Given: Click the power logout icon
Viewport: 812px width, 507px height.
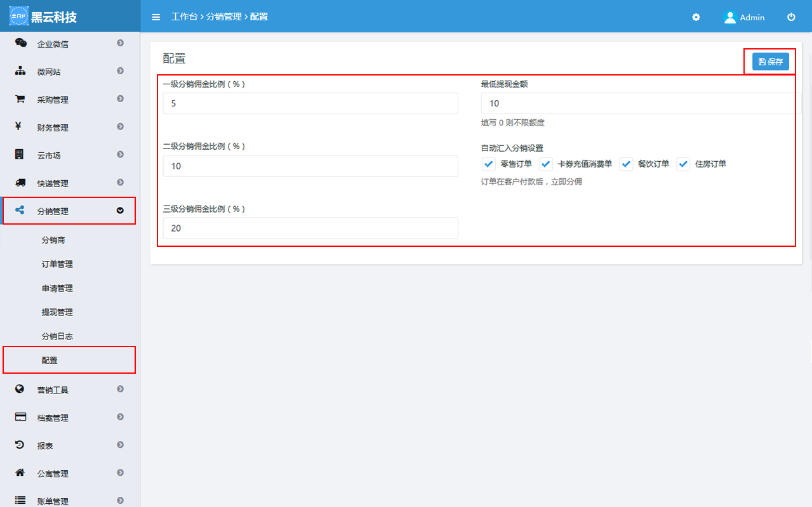Looking at the screenshot, I should pyautogui.click(x=791, y=17).
